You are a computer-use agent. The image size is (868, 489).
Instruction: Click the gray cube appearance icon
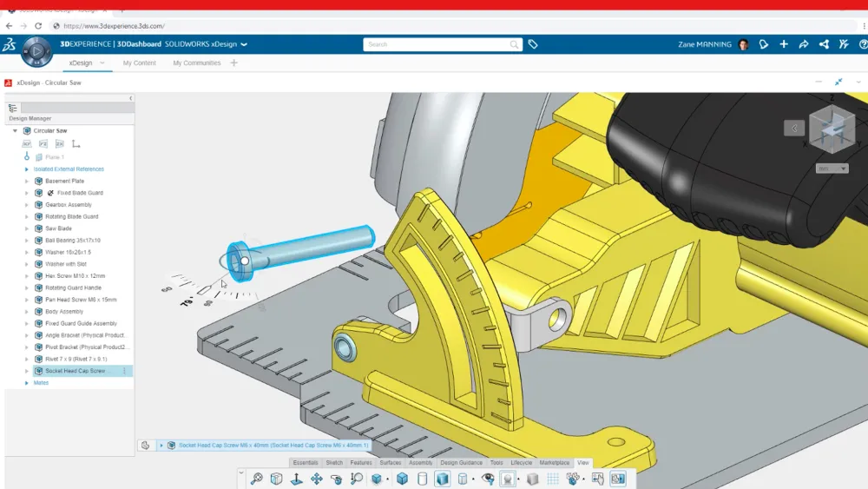click(x=533, y=479)
